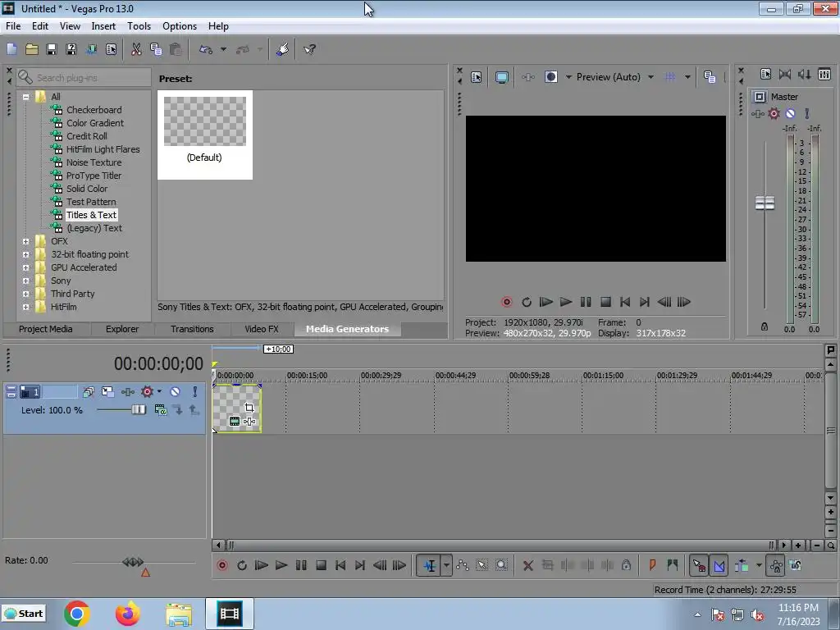
Task: Click track 1 Track FX gear icon
Action: click(x=147, y=391)
